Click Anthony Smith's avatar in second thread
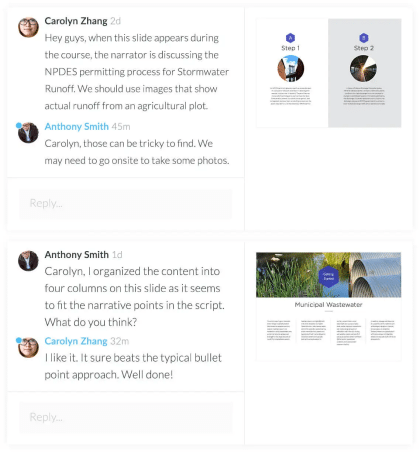This screenshot has height=455, width=420. pyautogui.click(x=28, y=260)
